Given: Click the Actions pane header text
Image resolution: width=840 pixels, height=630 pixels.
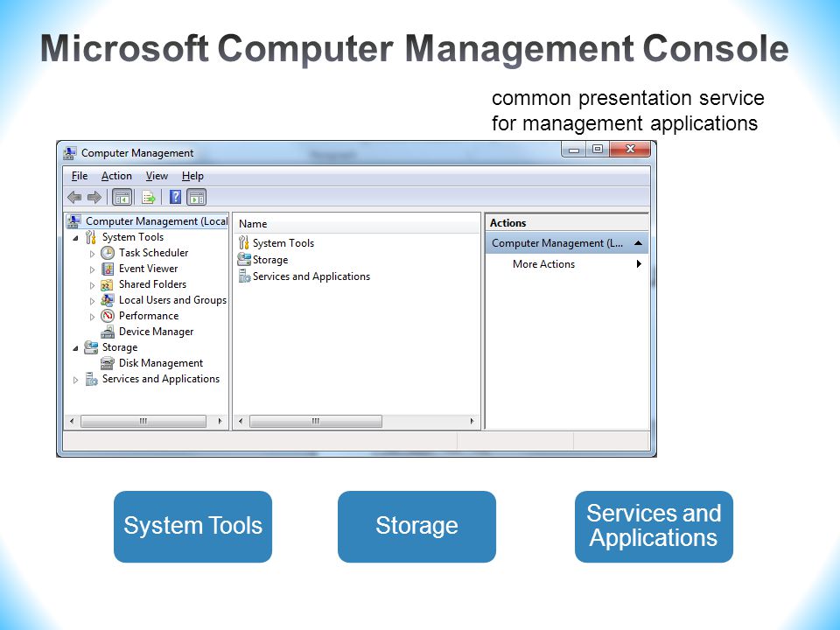Looking at the screenshot, I should pyautogui.click(x=507, y=223).
